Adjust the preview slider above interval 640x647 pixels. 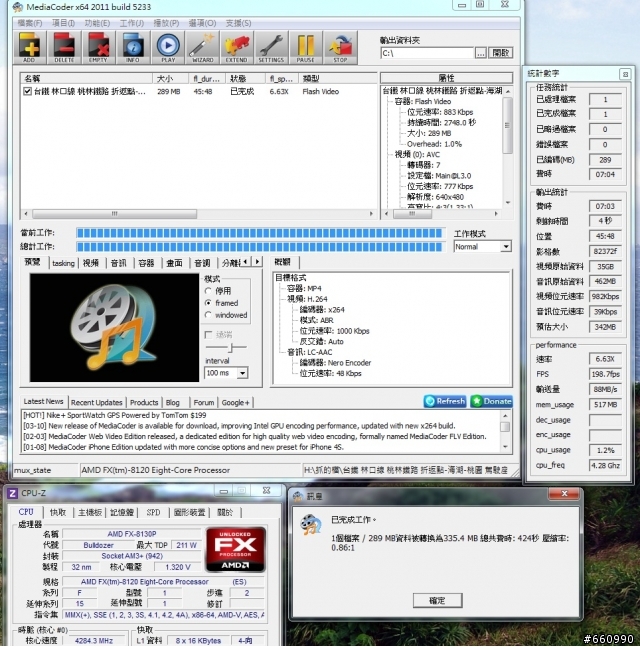pos(231,347)
